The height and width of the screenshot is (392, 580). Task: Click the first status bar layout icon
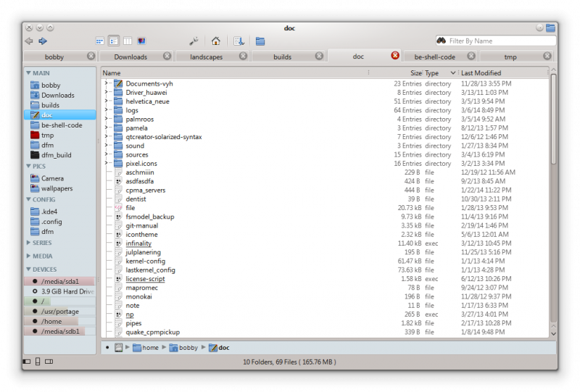tap(27, 362)
